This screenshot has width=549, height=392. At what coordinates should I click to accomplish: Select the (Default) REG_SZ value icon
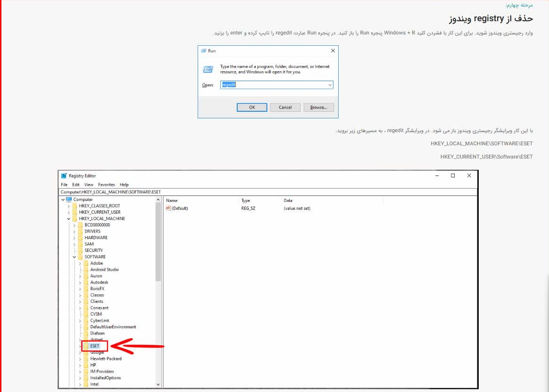169,208
